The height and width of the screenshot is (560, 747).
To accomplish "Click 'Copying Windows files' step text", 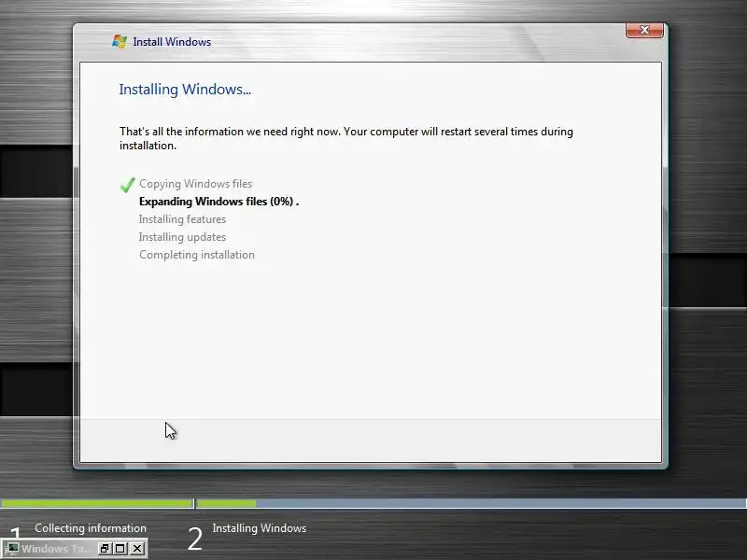I will pyautogui.click(x=195, y=184).
